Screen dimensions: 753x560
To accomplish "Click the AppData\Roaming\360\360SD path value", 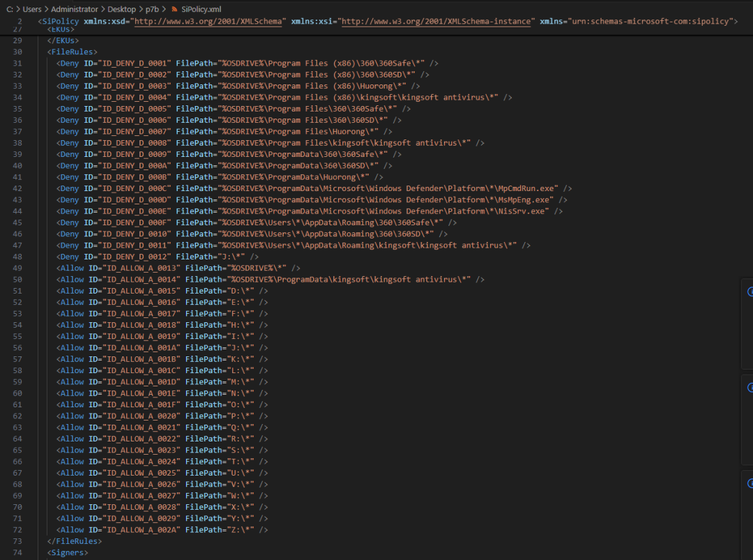I will (326, 234).
